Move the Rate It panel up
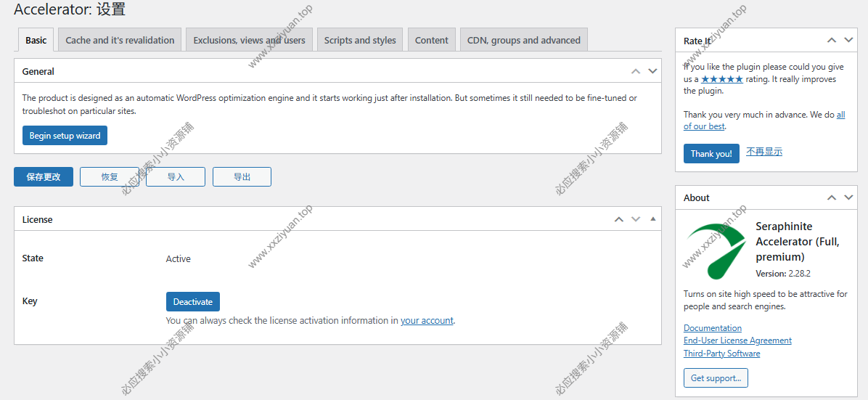The height and width of the screenshot is (400, 868). coord(832,41)
